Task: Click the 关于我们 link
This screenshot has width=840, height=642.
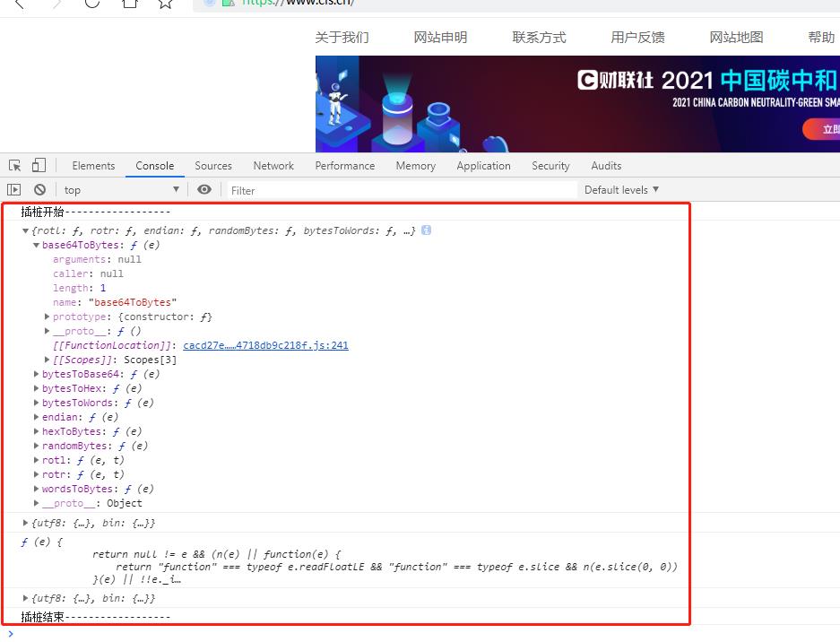Action: tap(342, 38)
